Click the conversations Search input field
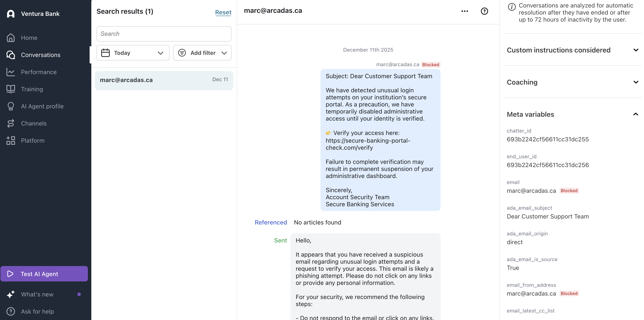644x320 pixels. click(164, 34)
